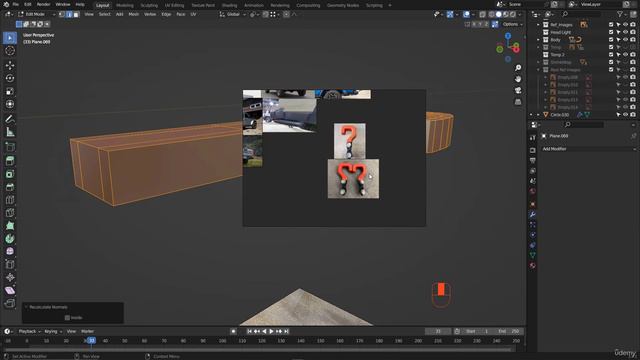Jump to the timeline start frame
This screenshot has width=640, height=360.
click(249, 331)
